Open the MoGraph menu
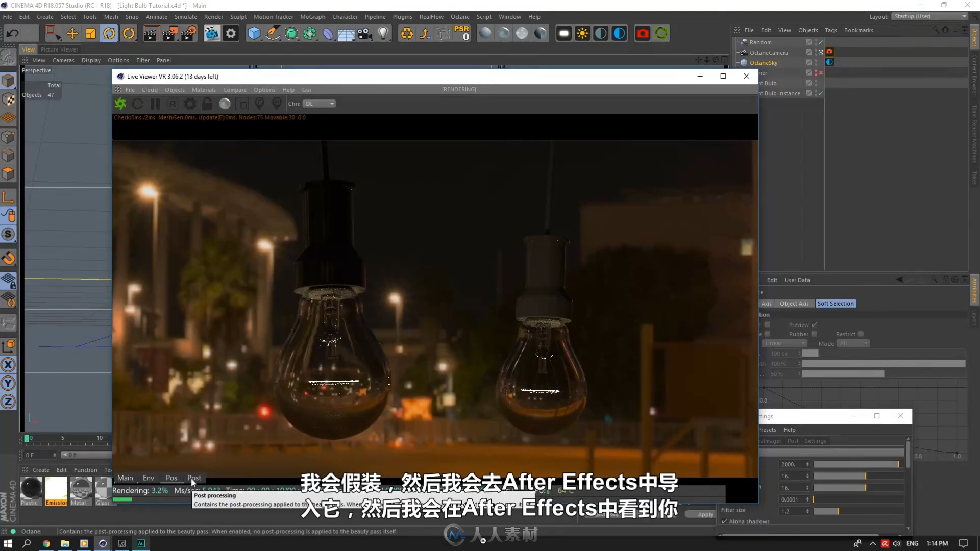This screenshot has height=551, width=980. (x=312, y=17)
